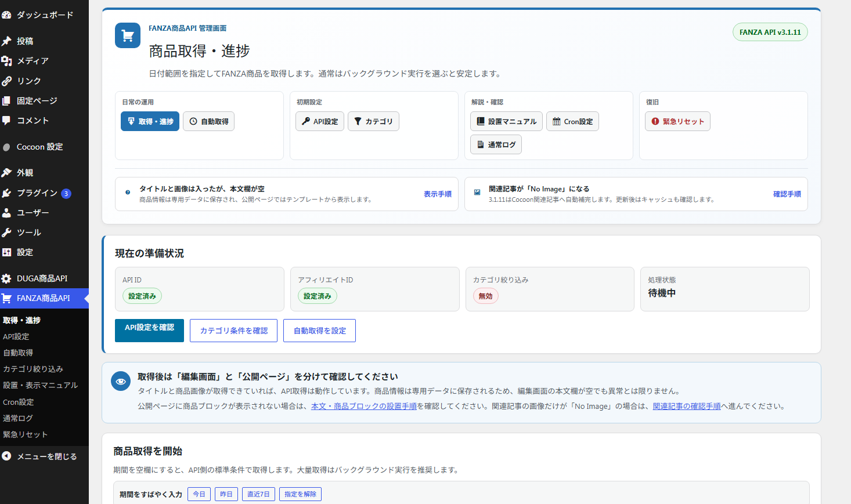This screenshot has width=851, height=504.
Task: Select 直近7日 quick date button
Action: [x=259, y=494]
